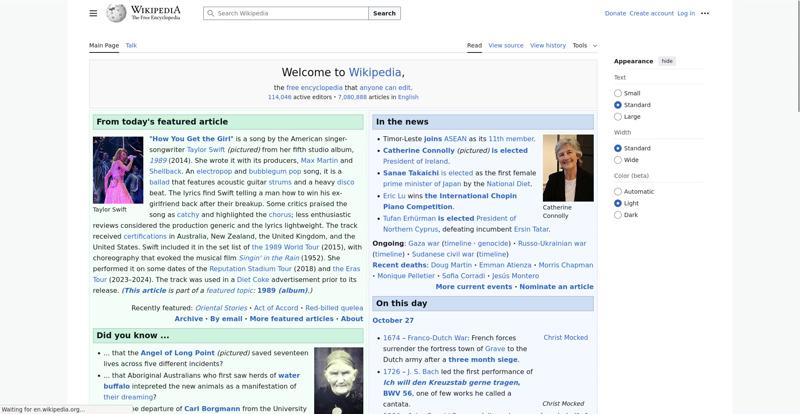The image size is (800, 414).
Task: Select Small text size option
Action: 618,93
